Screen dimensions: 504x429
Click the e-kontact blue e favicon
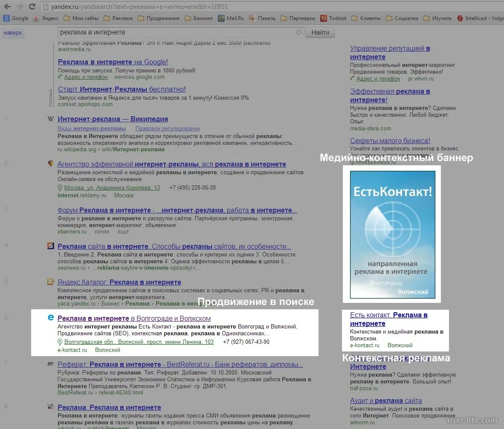pos(51,317)
